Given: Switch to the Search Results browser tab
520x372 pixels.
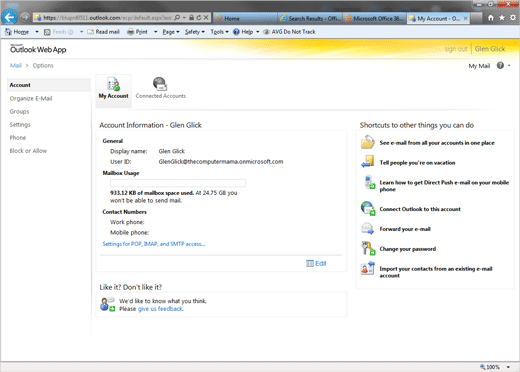Looking at the screenshot, I should 310,18.
